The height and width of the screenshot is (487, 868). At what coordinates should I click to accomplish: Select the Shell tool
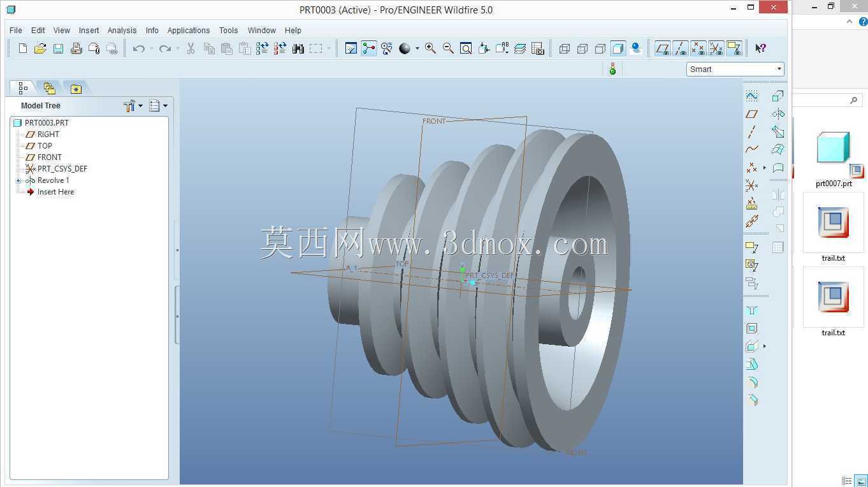coord(752,328)
